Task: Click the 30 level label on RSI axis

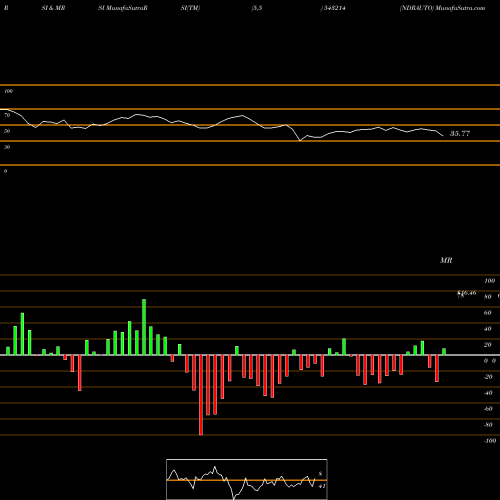Action: [x=7, y=147]
